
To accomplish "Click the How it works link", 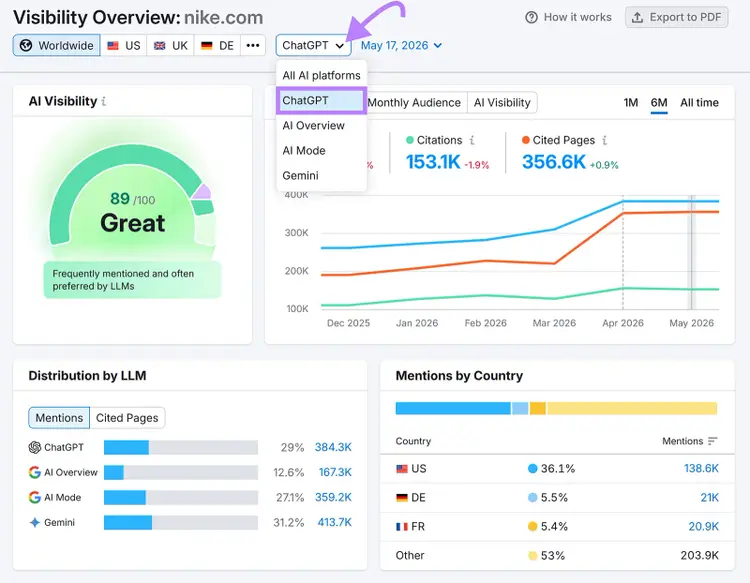I will point(568,17).
